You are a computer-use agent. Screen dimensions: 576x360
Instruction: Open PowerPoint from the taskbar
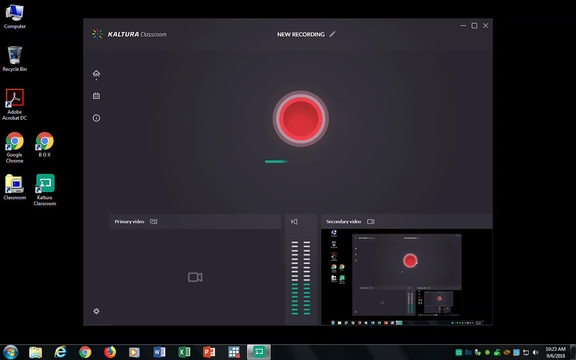click(x=209, y=352)
